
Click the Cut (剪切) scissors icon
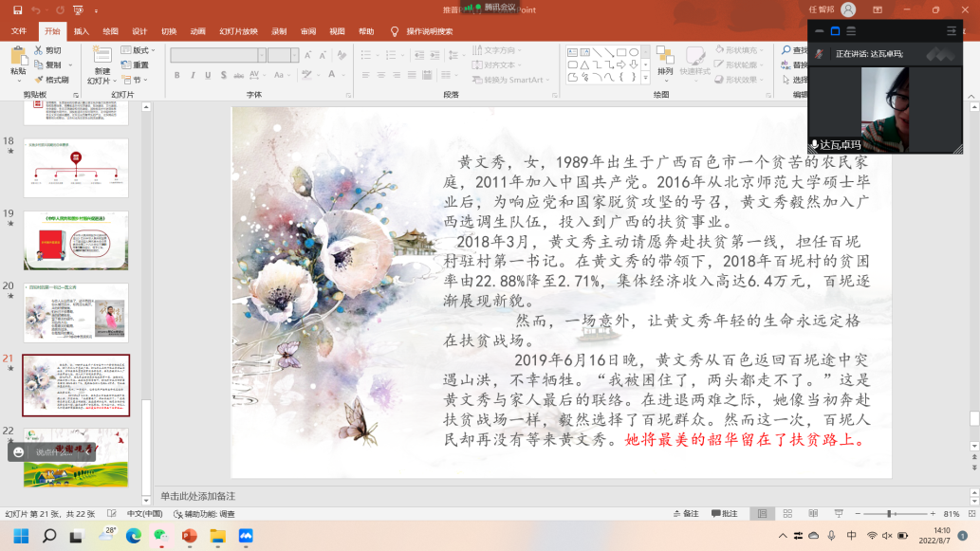[38, 50]
